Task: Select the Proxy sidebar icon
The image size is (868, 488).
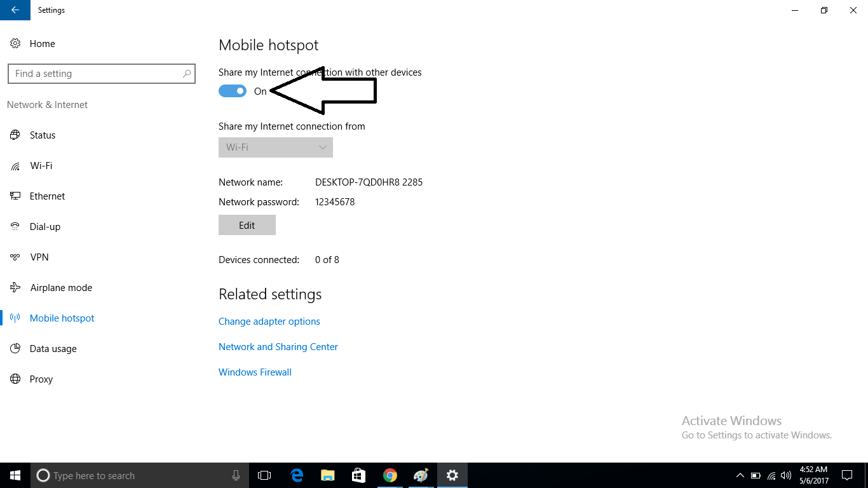Action: click(15, 379)
